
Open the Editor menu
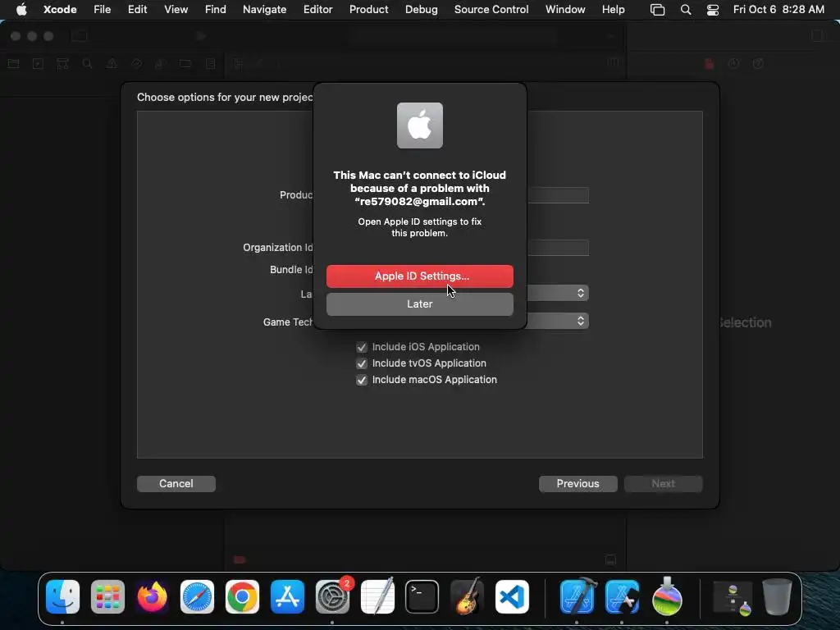317,9
